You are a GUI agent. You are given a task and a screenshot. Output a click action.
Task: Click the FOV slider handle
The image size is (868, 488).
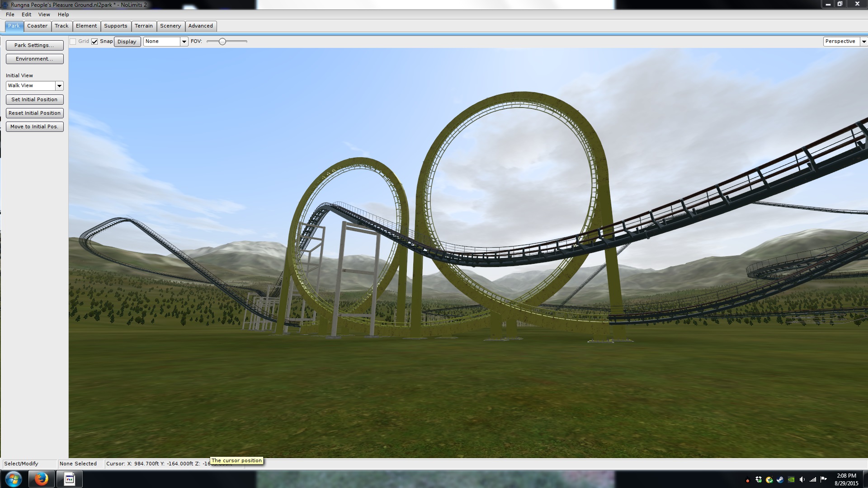tap(222, 42)
